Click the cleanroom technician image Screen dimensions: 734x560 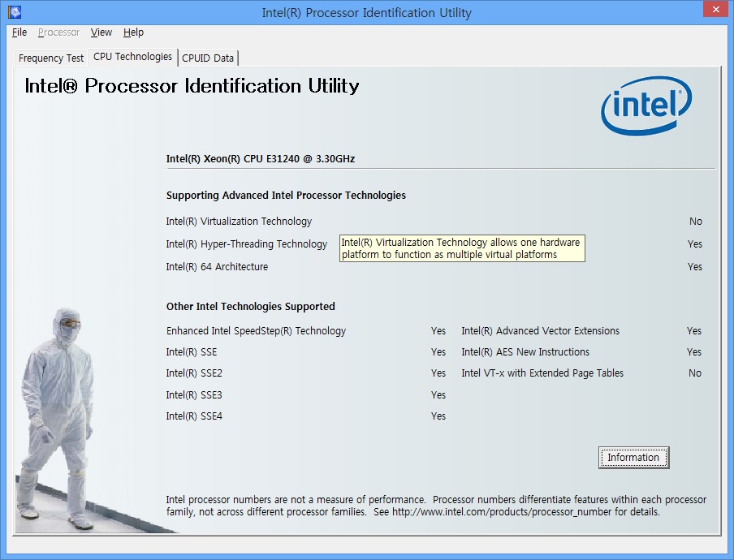[56, 419]
